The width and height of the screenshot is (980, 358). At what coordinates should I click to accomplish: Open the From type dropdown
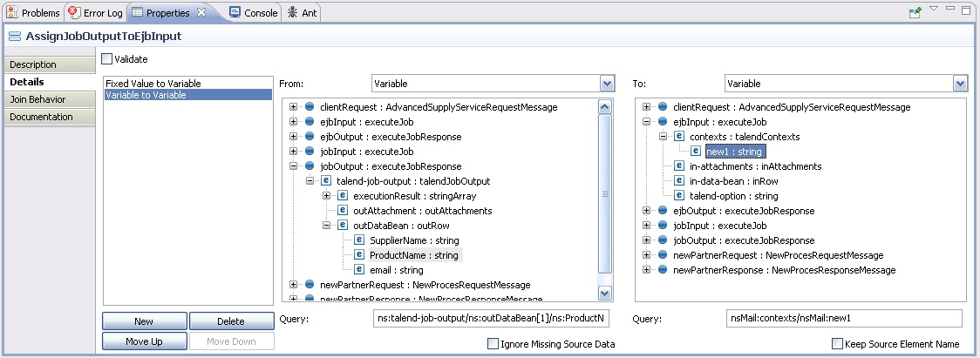point(608,84)
